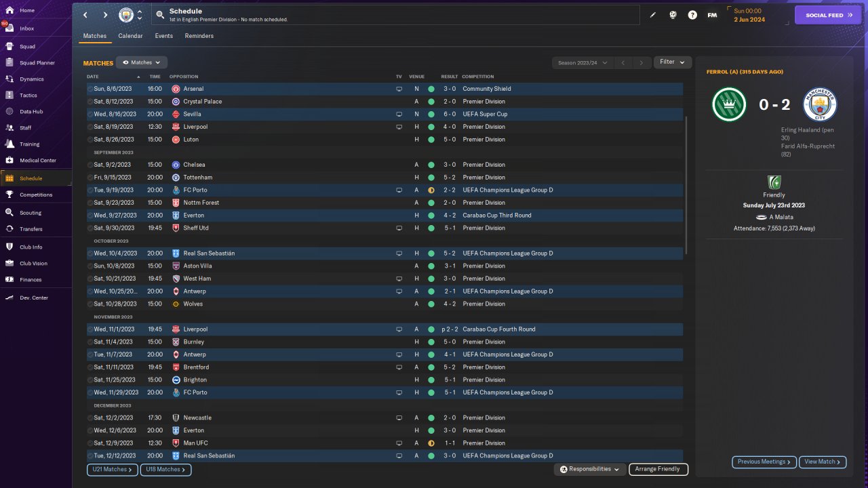The image size is (868, 488).
Task: Click the View Match button
Action: (x=823, y=462)
